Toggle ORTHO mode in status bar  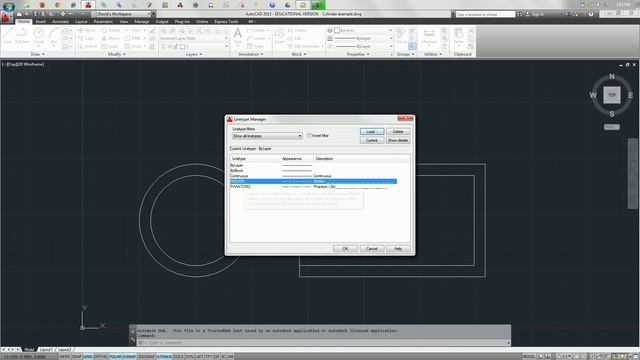[x=101, y=356]
